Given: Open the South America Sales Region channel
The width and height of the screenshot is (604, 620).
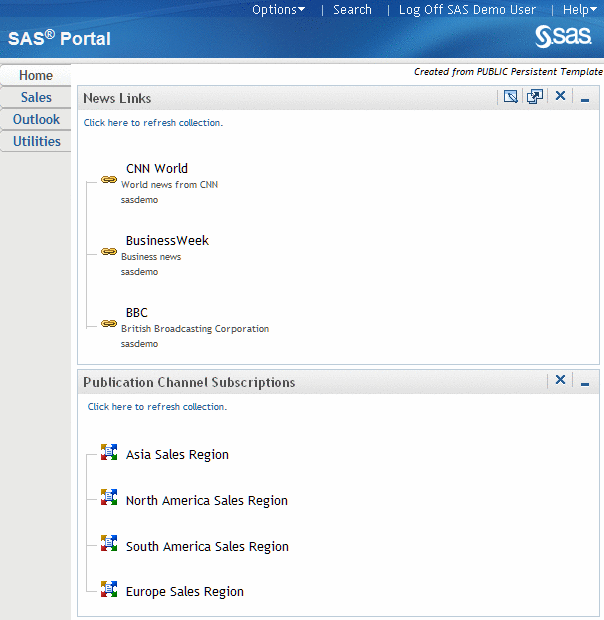Looking at the screenshot, I should click(x=207, y=546).
